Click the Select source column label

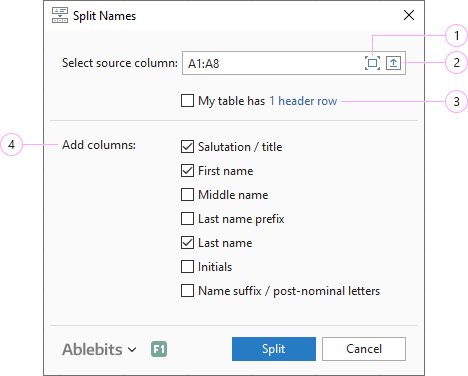pyautogui.click(x=120, y=63)
